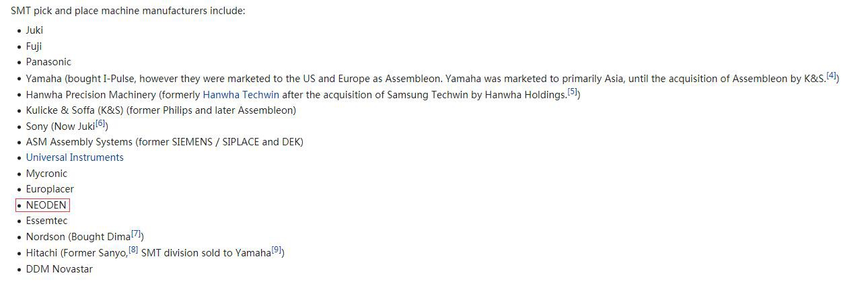Select the Europlacer entry
868x292 pixels.
coord(50,189)
